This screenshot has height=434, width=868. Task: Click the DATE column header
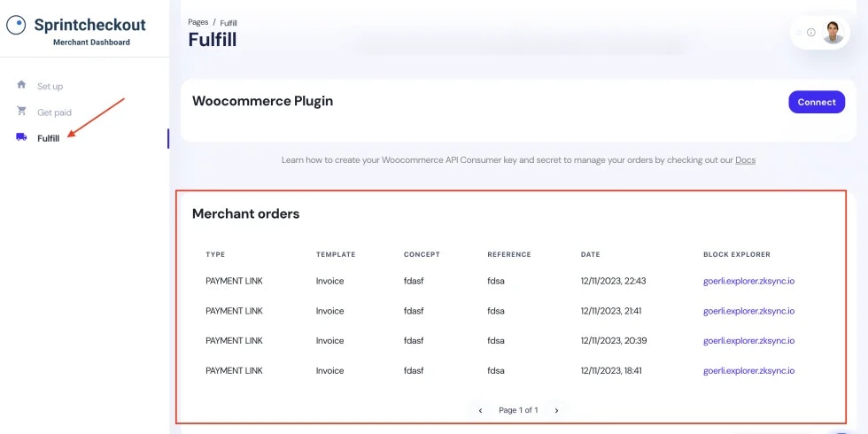[x=590, y=255]
